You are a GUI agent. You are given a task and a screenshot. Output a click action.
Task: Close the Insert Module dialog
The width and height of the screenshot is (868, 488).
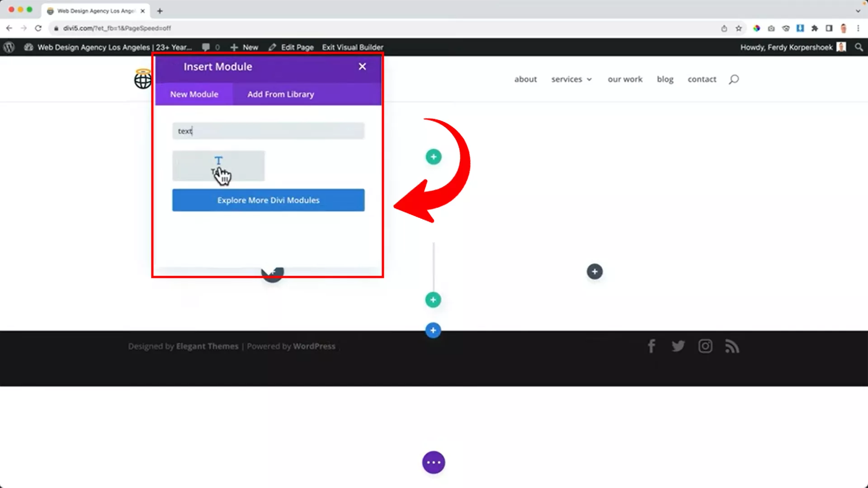point(362,66)
